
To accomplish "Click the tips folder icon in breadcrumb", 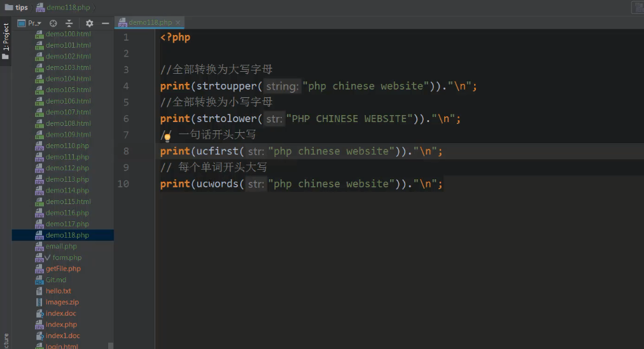I will (8, 7).
